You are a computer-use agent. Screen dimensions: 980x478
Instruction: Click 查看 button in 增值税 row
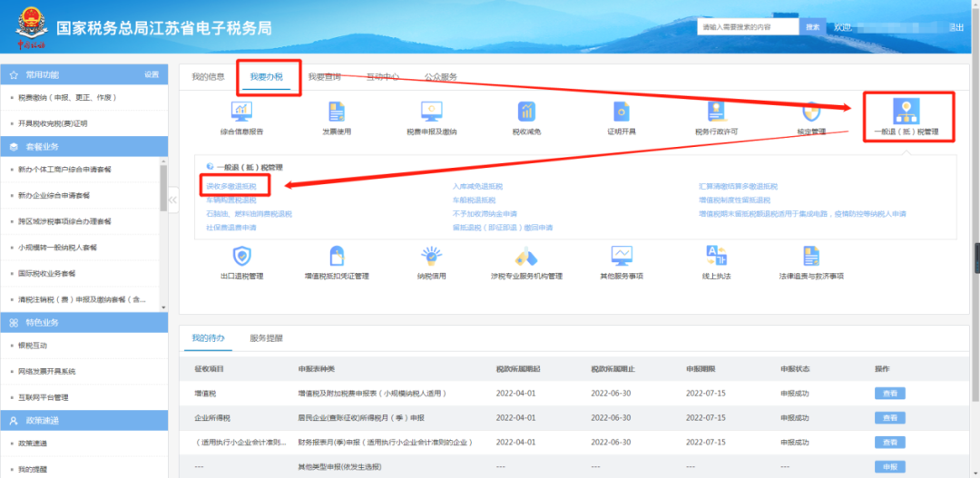[x=890, y=394]
